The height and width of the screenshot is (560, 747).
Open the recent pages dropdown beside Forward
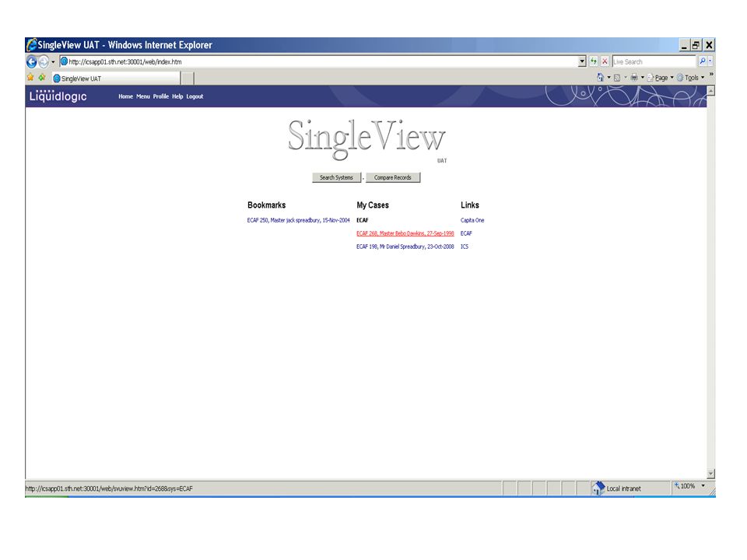53,62
